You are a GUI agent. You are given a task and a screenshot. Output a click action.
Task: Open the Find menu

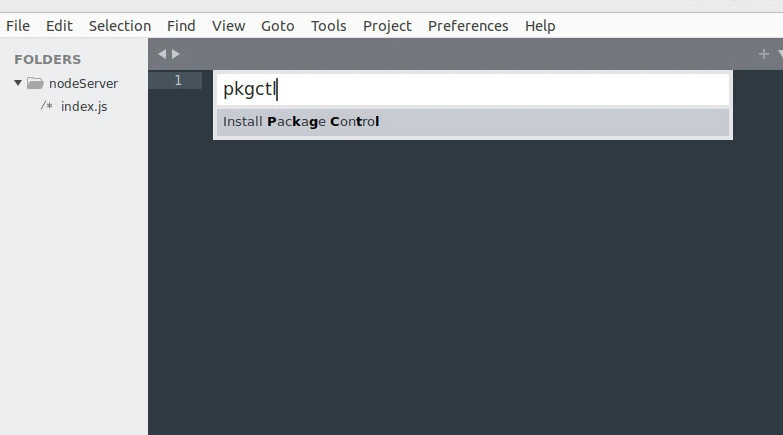[181, 26]
